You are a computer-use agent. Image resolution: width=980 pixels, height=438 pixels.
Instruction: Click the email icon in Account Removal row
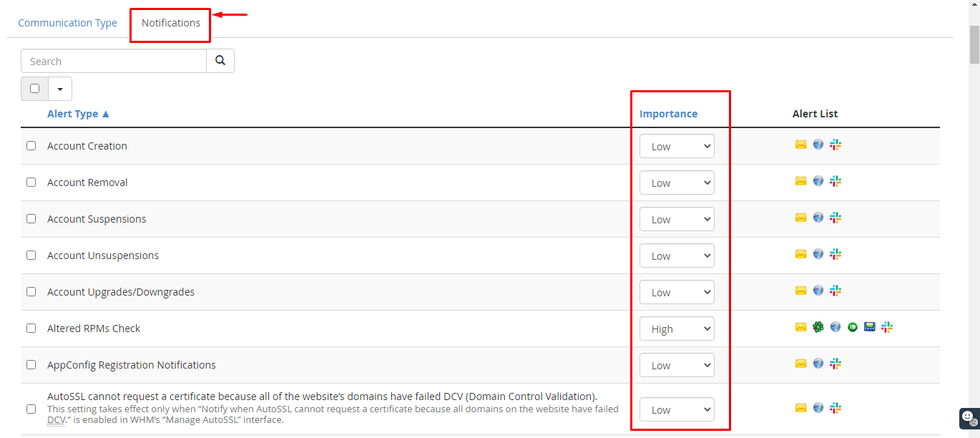tap(800, 181)
